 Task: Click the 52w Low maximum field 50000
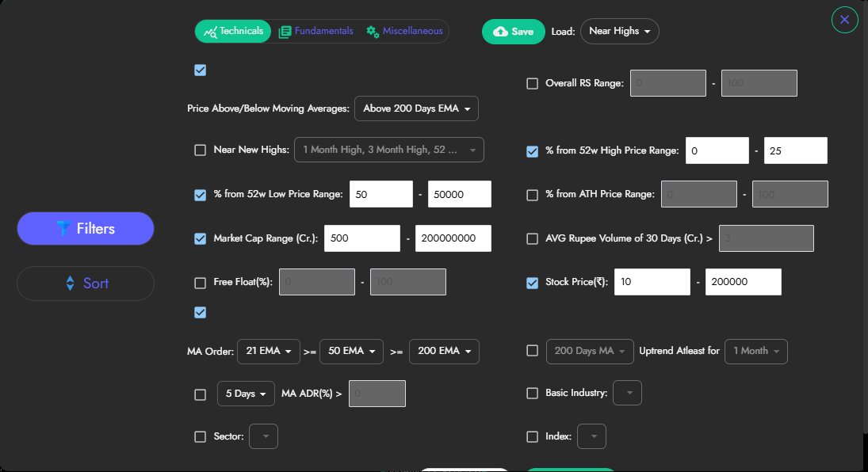pyautogui.click(x=460, y=194)
